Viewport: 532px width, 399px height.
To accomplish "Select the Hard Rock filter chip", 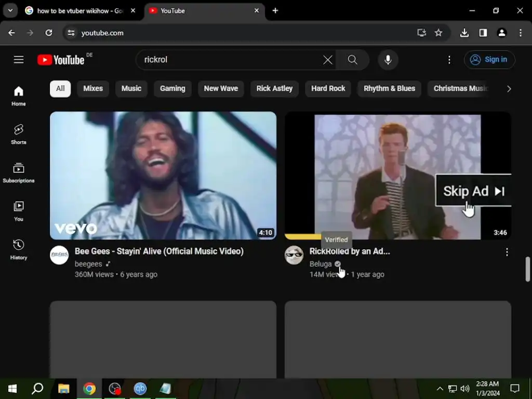I will click(x=328, y=88).
